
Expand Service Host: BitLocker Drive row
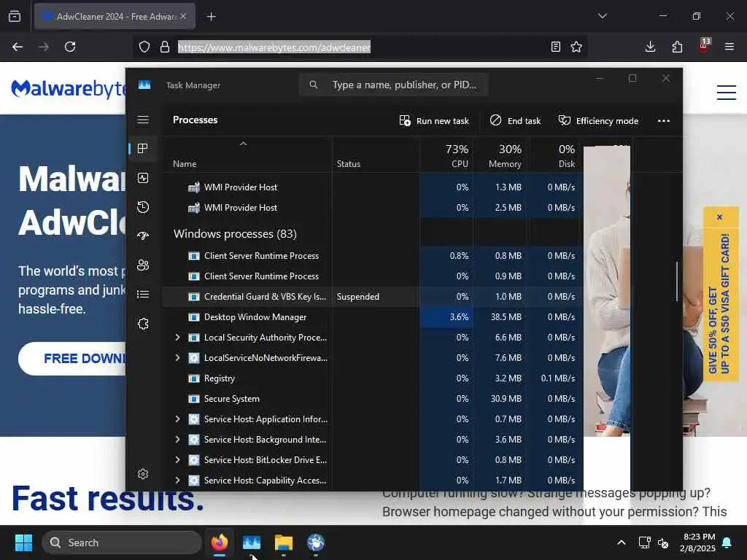pyautogui.click(x=178, y=460)
